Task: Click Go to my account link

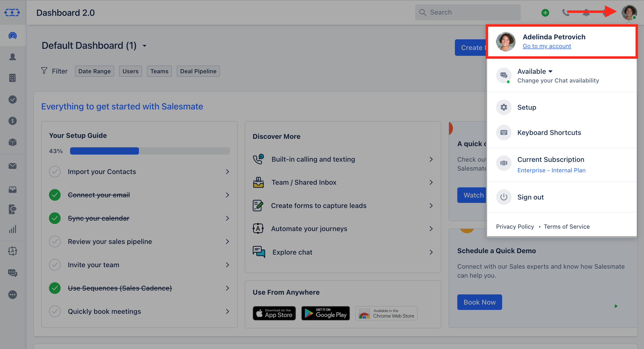Action: (x=547, y=46)
